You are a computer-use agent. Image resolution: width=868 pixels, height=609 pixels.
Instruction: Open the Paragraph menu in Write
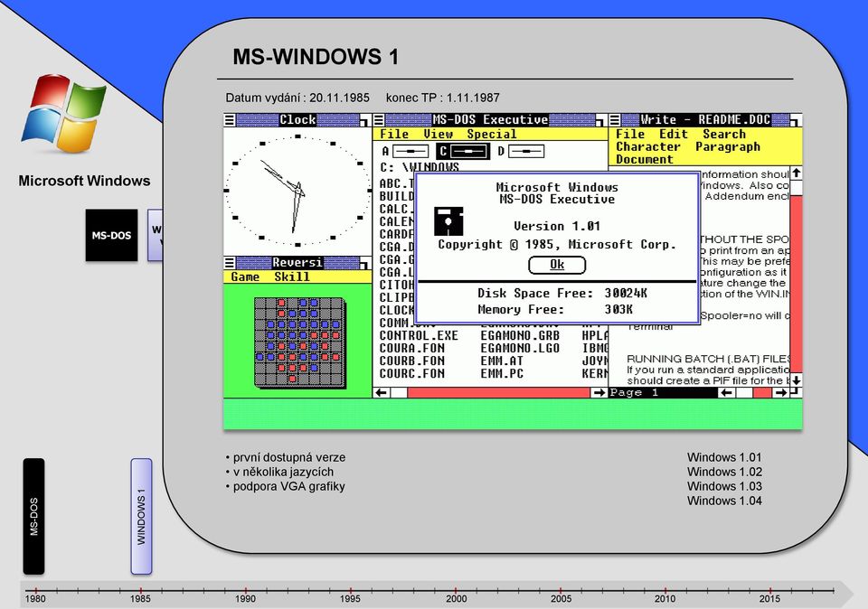(x=727, y=147)
